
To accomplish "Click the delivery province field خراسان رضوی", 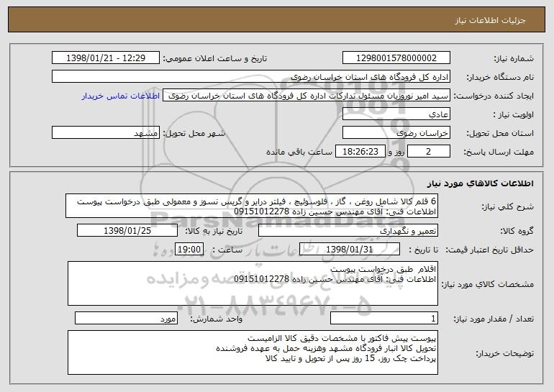I will [x=396, y=133].
